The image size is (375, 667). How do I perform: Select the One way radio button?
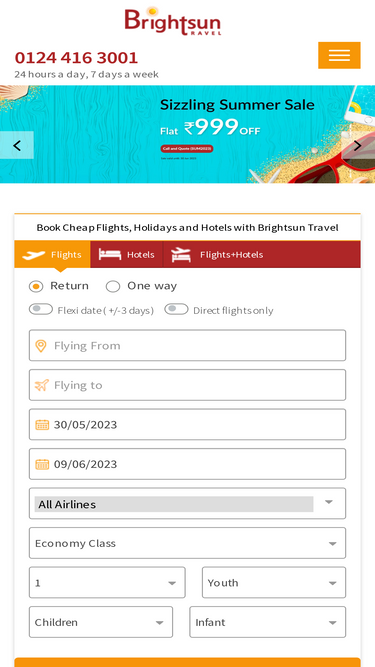(113, 287)
